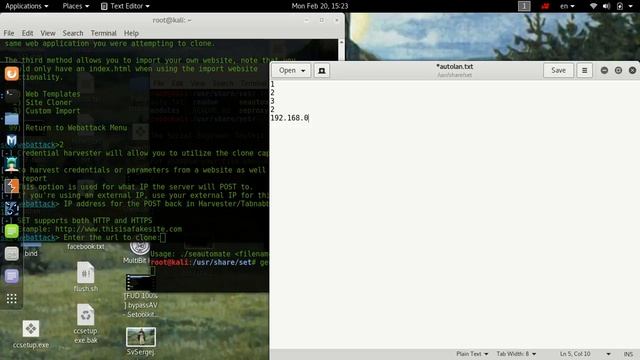Change the en keyboard layout

tap(567, 6)
